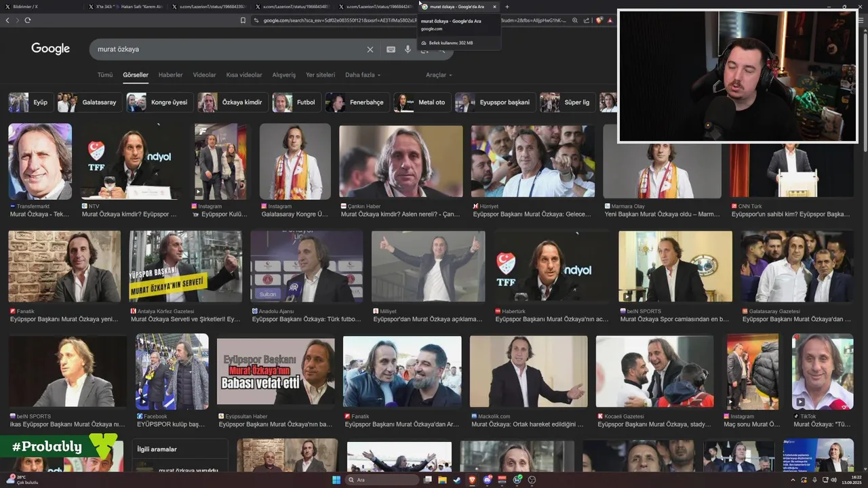This screenshot has height=488, width=868.
Task: Open the Antalya Körfez Gazetesi Serveti image
Action: tap(185, 266)
